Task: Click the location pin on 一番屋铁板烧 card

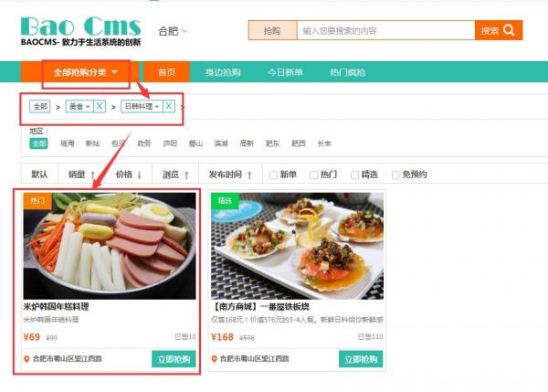Action: [215, 359]
